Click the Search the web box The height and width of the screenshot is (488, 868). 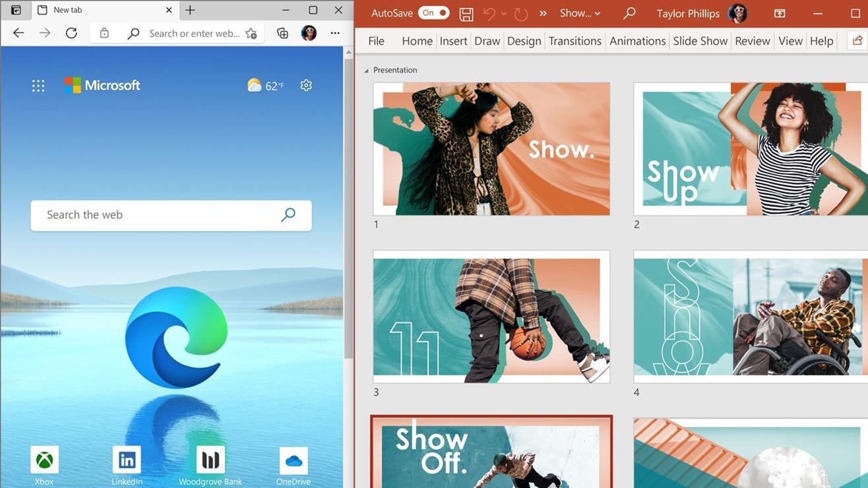click(x=171, y=215)
